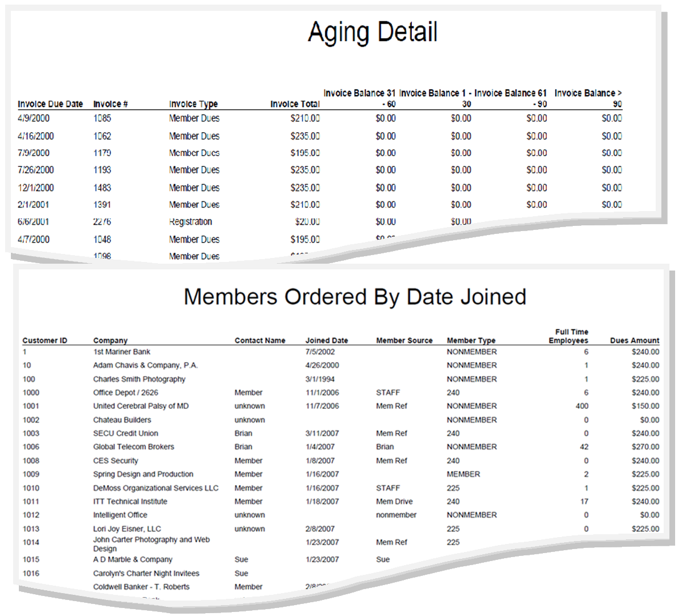686x616 pixels.
Task: Click the "Invoice Type" column header
Action: click(193, 104)
